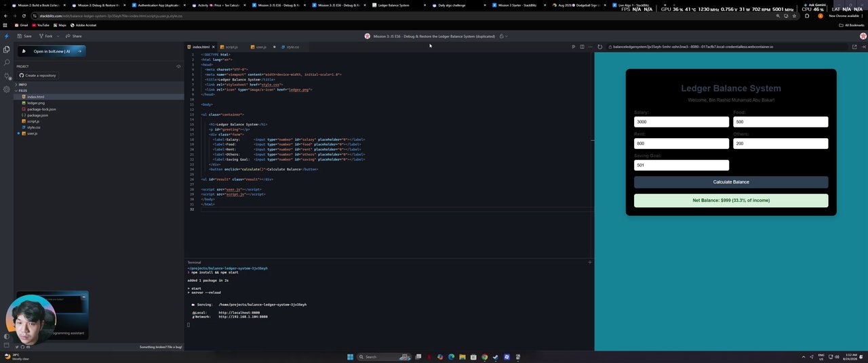Click Open in bolt.new AI button
This screenshot has height=363, width=868.
(x=52, y=51)
